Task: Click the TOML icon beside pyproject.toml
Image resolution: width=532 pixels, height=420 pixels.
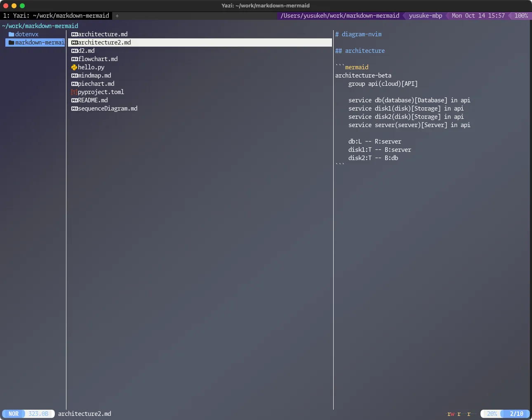Action: [74, 92]
